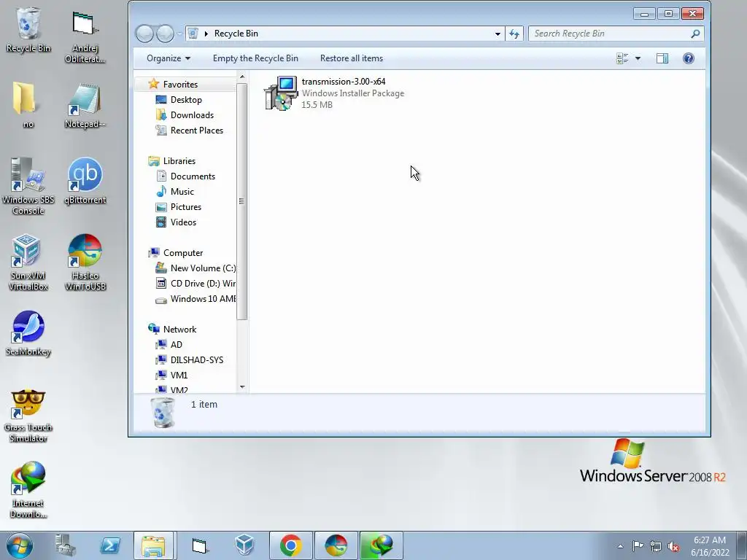Image resolution: width=747 pixels, height=560 pixels.
Task: Click the Action Center flag tray icon
Action: (638, 545)
